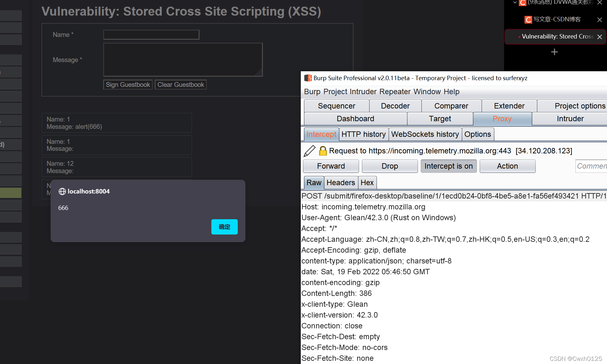
Task: Open the Comparer tab
Action: click(x=451, y=106)
